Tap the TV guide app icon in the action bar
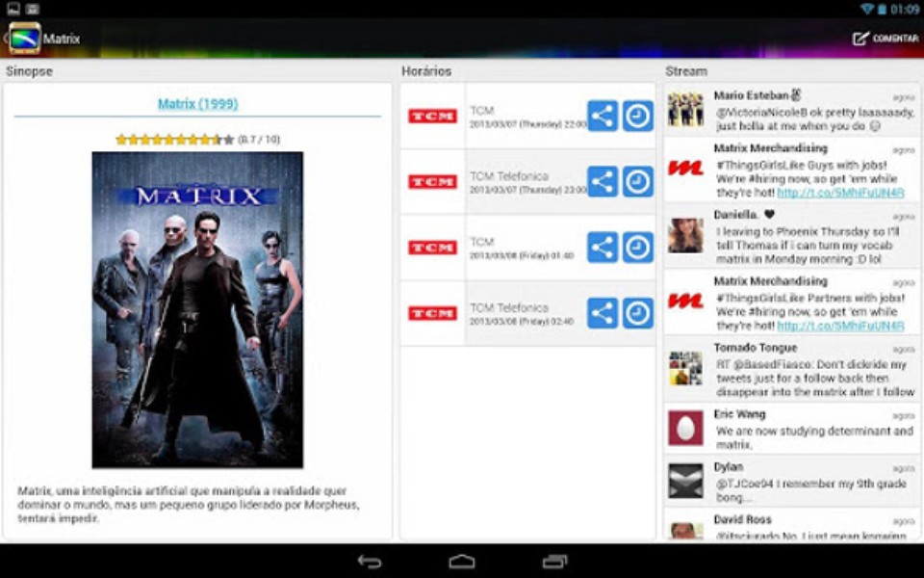 24,39
